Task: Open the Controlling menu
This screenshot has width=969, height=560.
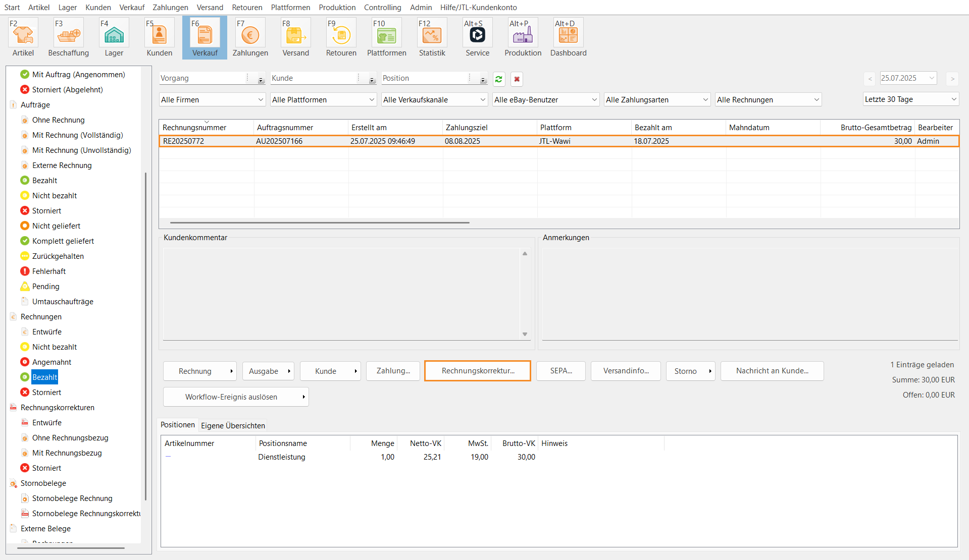Action: (382, 8)
